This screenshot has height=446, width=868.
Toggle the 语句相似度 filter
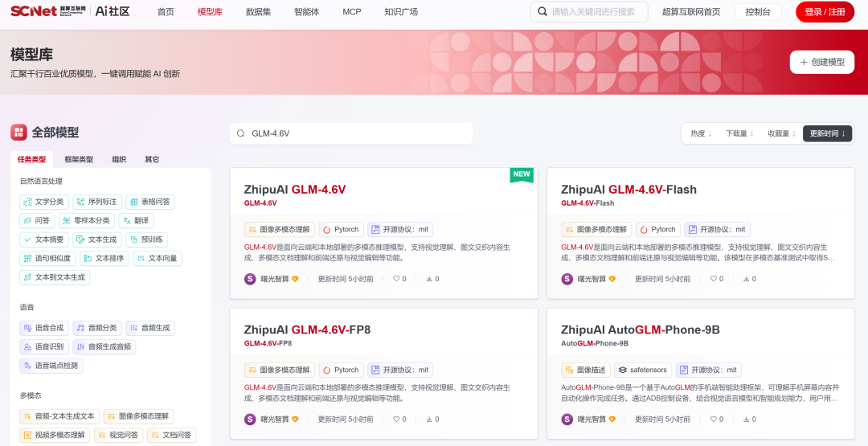[47, 259]
